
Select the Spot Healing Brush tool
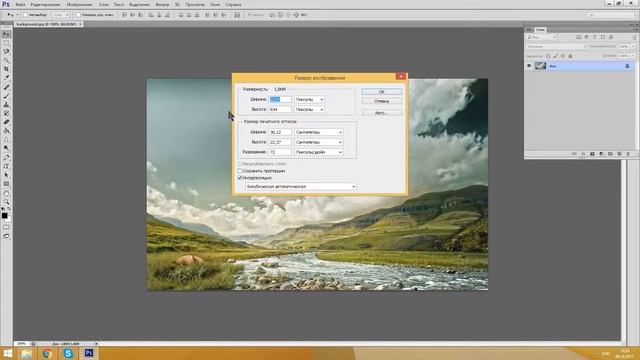(x=6, y=87)
